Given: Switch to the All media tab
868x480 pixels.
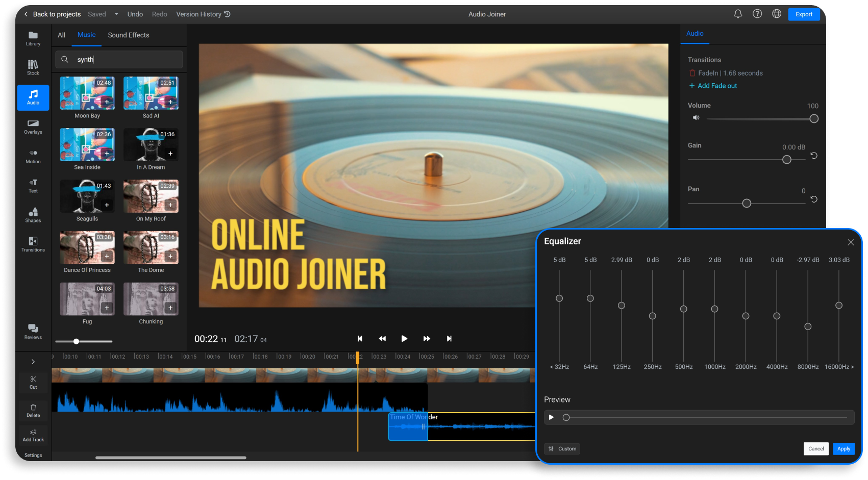Looking at the screenshot, I should tap(61, 35).
